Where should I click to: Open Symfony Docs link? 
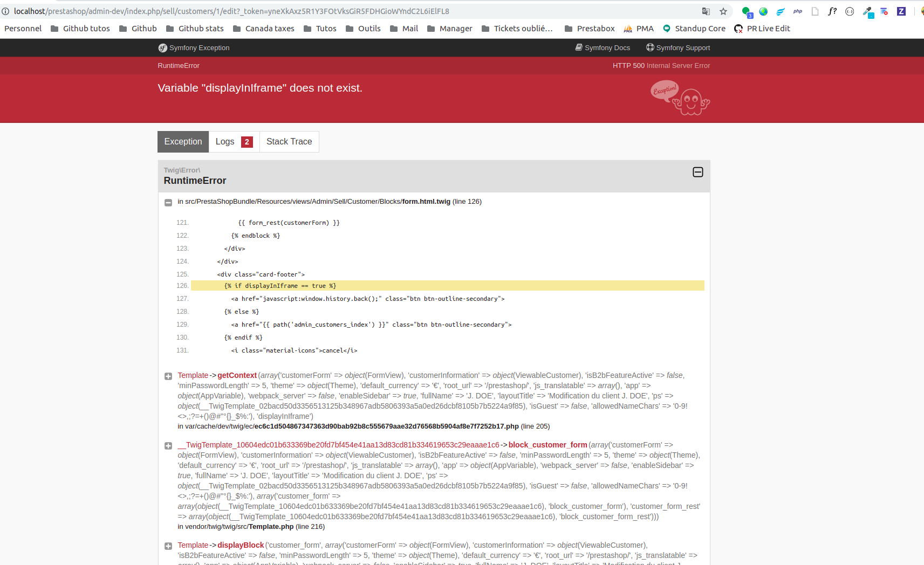pyautogui.click(x=603, y=48)
